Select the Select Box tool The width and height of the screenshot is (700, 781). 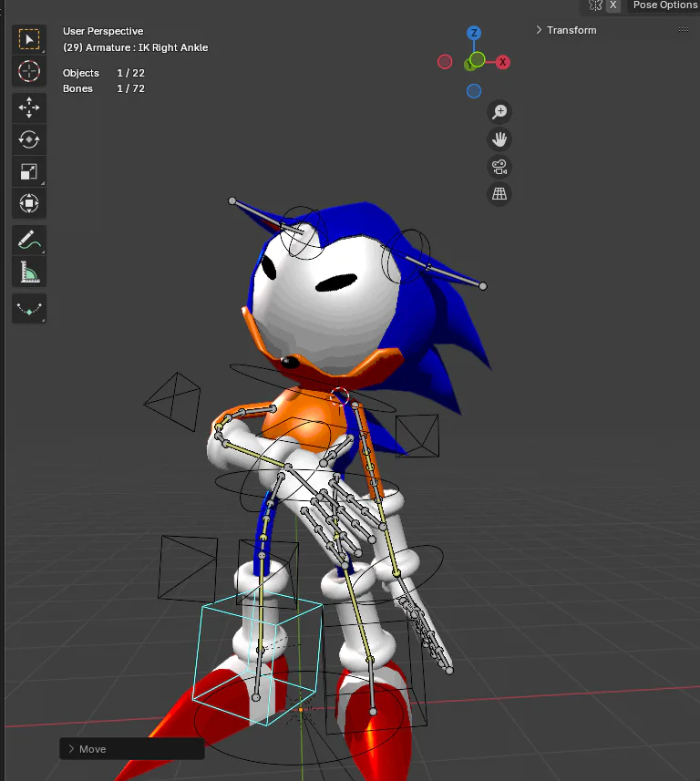coord(29,39)
